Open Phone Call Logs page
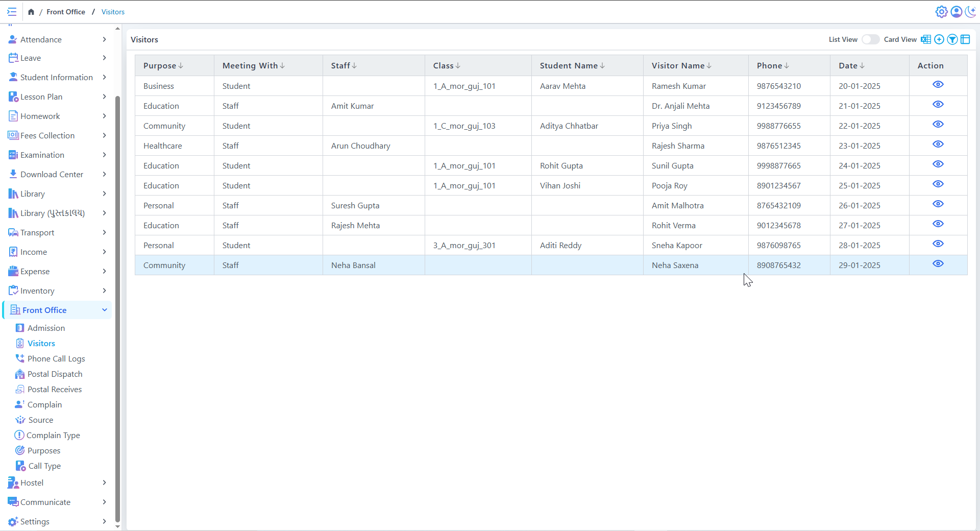This screenshot has height=531, width=980. pos(56,358)
